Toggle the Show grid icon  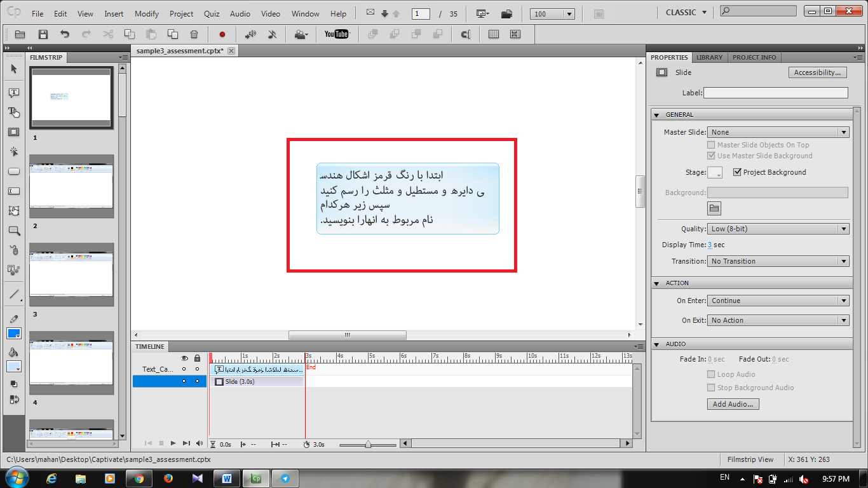pyautogui.click(x=494, y=34)
